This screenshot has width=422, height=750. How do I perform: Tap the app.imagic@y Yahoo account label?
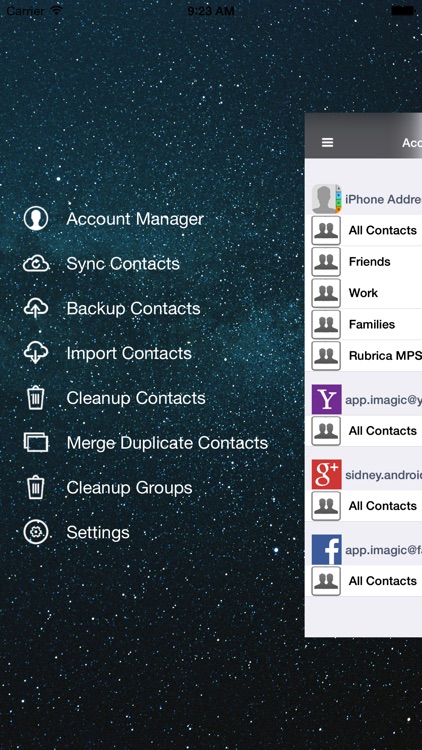click(x=383, y=400)
